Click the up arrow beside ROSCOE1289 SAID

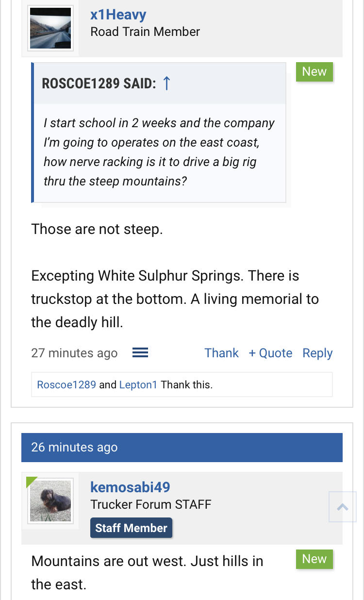tap(166, 83)
